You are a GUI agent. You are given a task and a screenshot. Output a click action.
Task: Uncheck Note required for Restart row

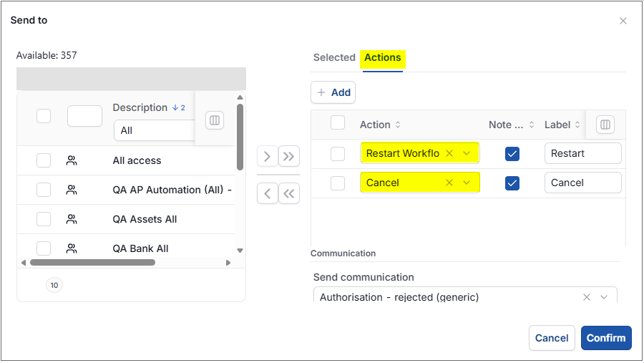tap(512, 154)
